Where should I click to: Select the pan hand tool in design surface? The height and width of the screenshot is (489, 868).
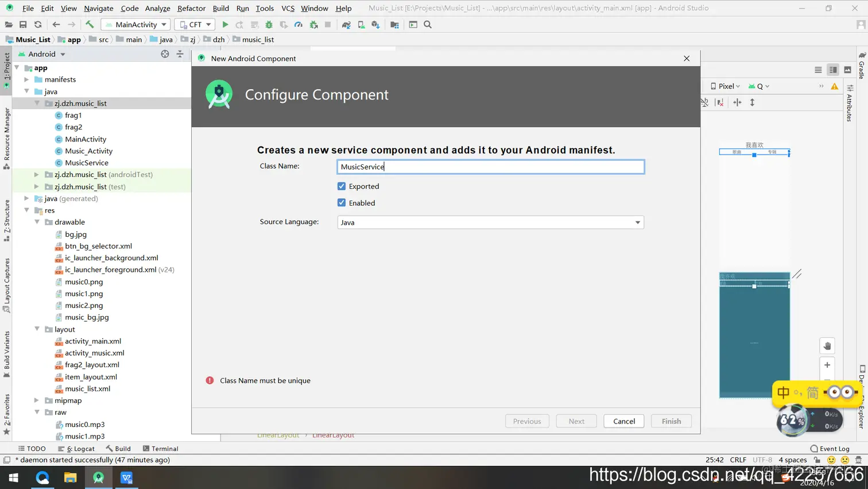click(x=827, y=346)
